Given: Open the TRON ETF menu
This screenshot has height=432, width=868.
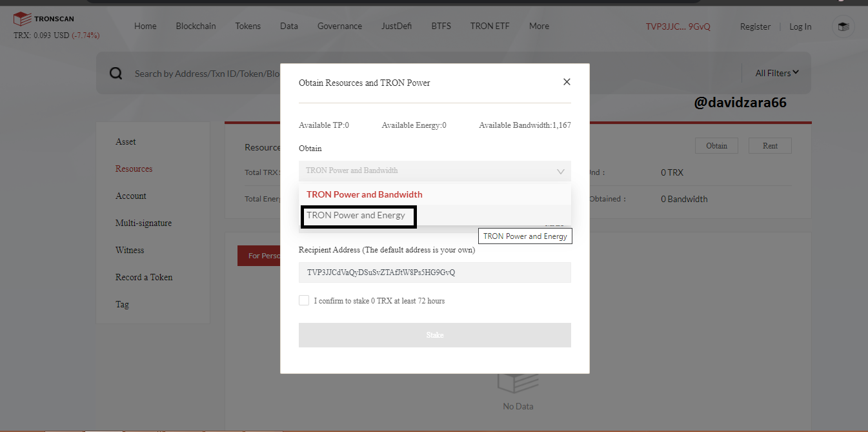Looking at the screenshot, I should 490,26.
